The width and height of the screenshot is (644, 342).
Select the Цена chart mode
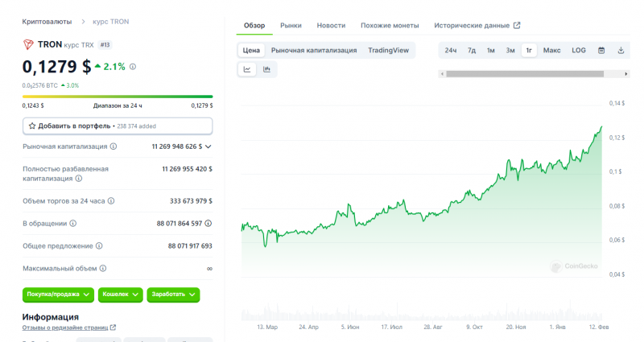251,50
